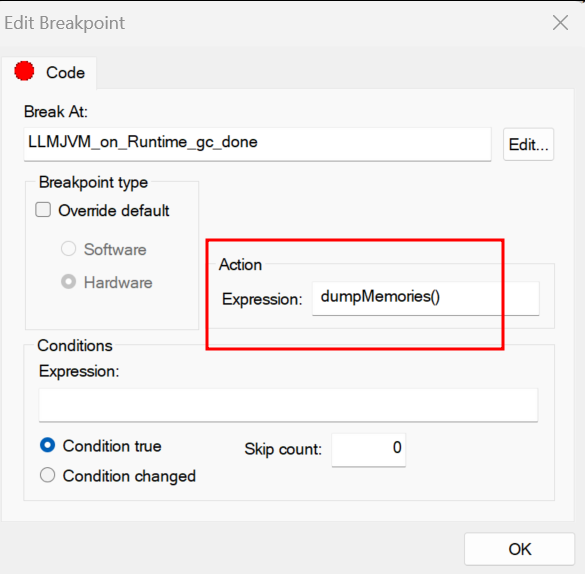Open the Edit... button next to Break At
The image size is (585, 574).
pyautogui.click(x=528, y=144)
